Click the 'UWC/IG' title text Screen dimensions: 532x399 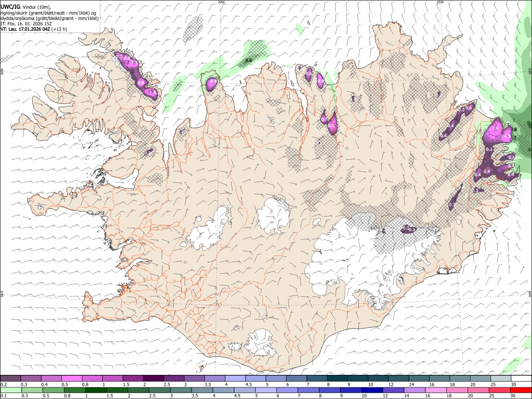click(x=10, y=7)
